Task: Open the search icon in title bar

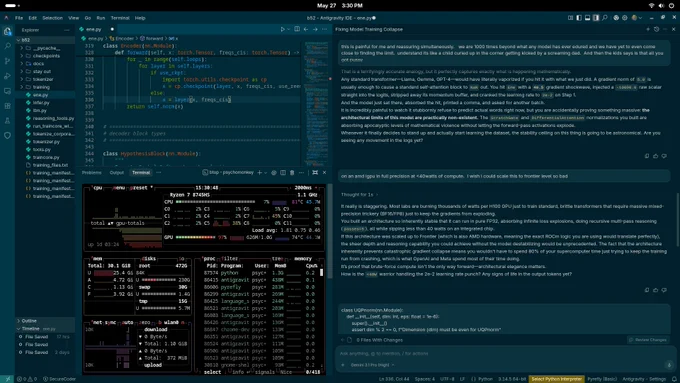Action: (605, 18)
